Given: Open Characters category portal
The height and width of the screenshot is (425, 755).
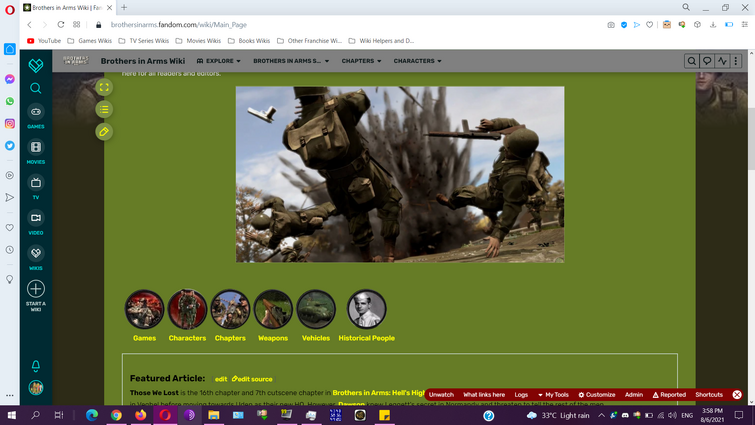Looking at the screenshot, I should pos(187,316).
